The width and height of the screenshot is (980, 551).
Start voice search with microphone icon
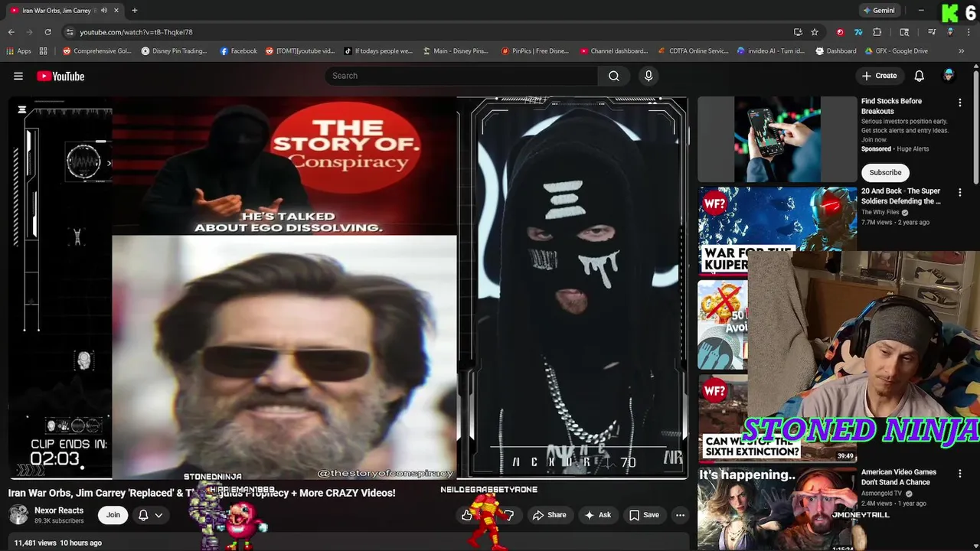(648, 76)
